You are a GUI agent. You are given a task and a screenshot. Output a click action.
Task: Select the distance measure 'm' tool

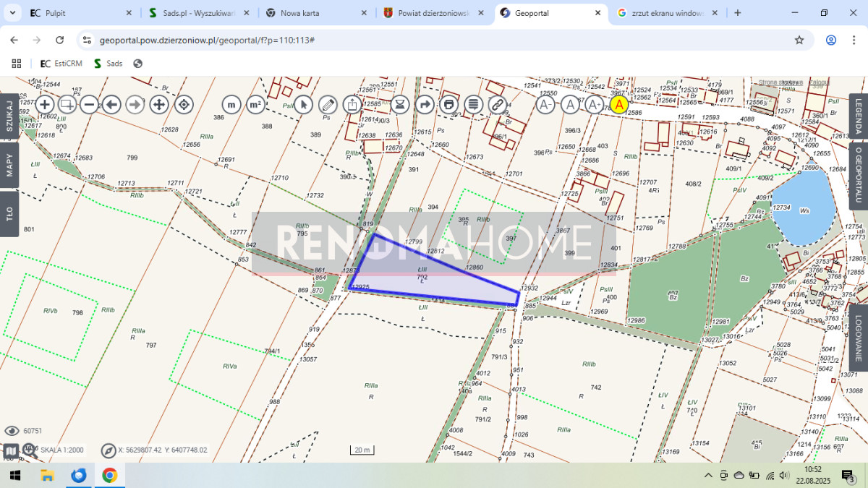231,105
